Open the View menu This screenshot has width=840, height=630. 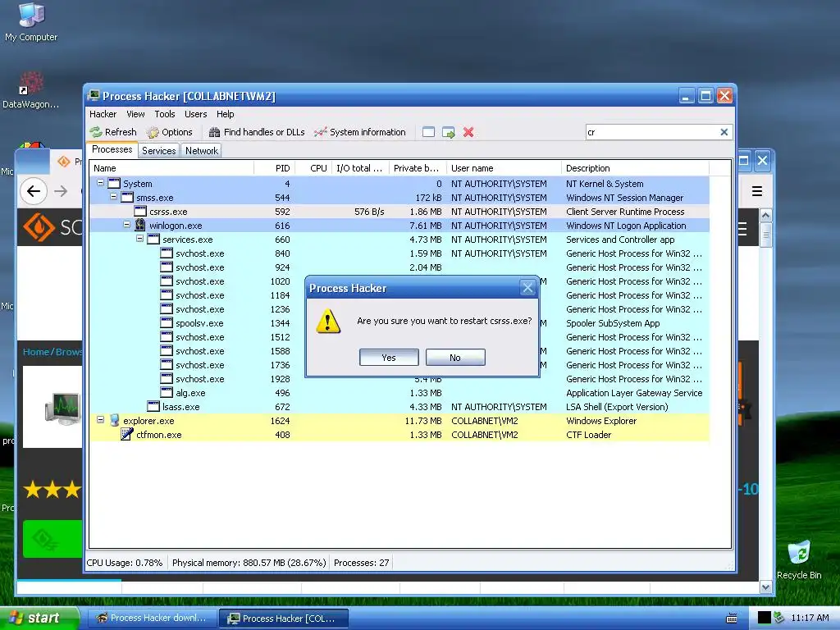(135, 114)
